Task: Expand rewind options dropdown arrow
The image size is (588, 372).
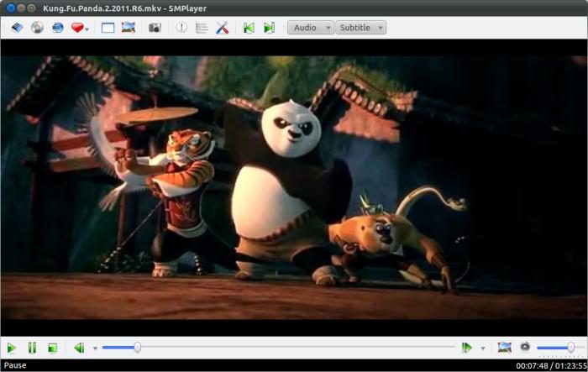Action: coord(95,348)
